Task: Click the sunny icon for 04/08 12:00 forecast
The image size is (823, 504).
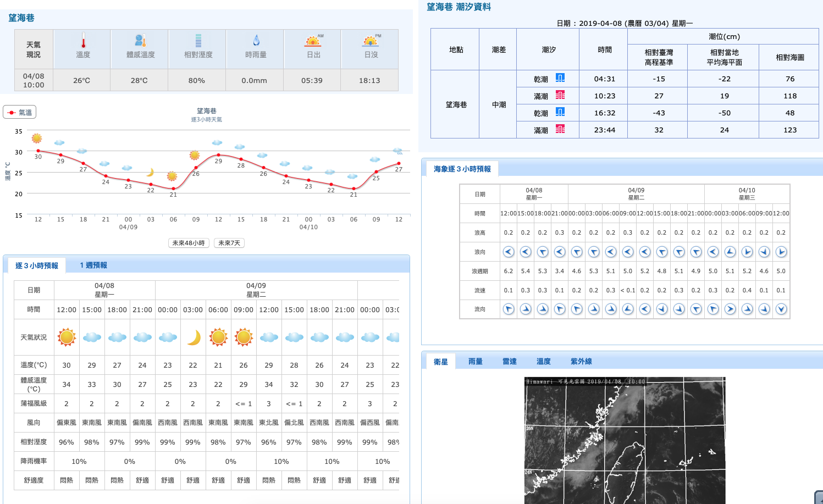Action: coord(67,337)
